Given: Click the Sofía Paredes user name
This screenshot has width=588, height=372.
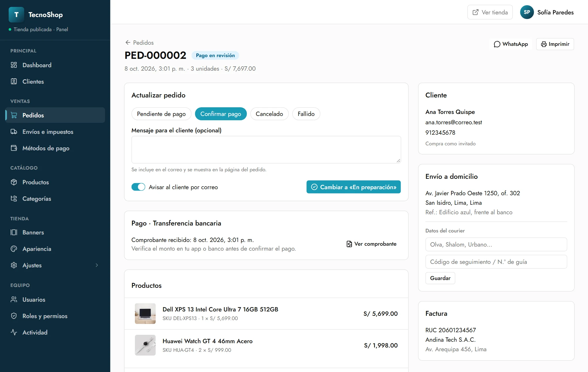Looking at the screenshot, I should 555,12.
